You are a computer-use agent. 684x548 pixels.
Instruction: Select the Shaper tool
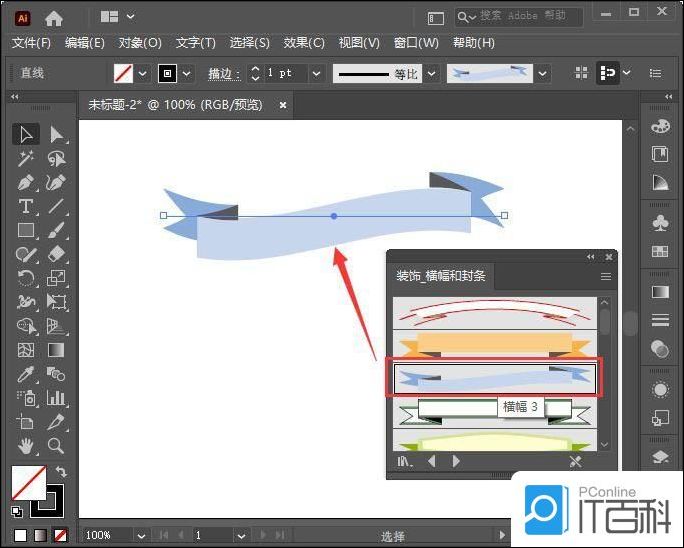pos(26,254)
